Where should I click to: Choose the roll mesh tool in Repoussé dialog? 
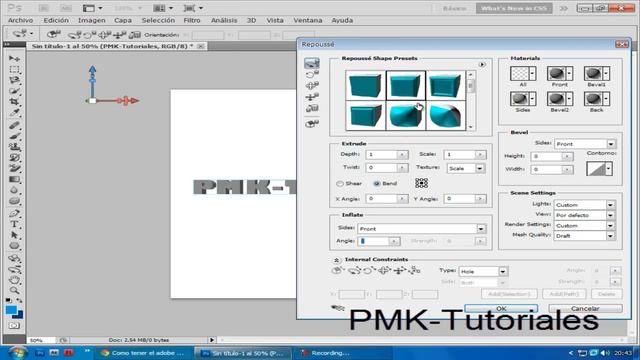pos(312,74)
